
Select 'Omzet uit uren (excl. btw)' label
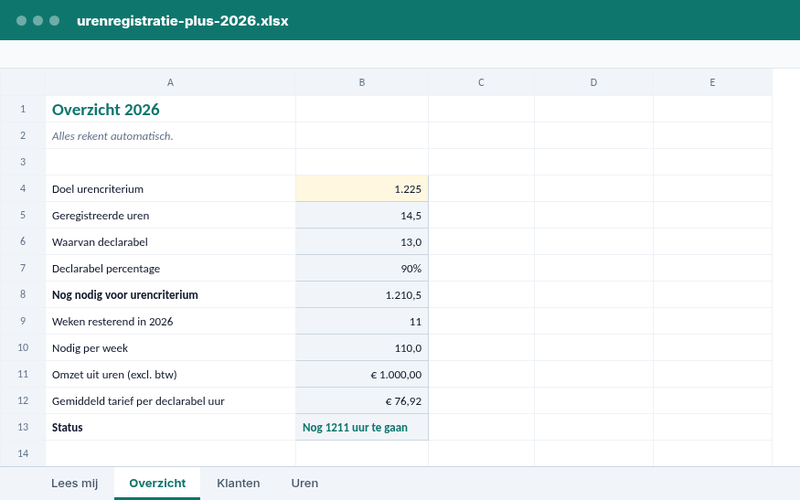point(170,374)
